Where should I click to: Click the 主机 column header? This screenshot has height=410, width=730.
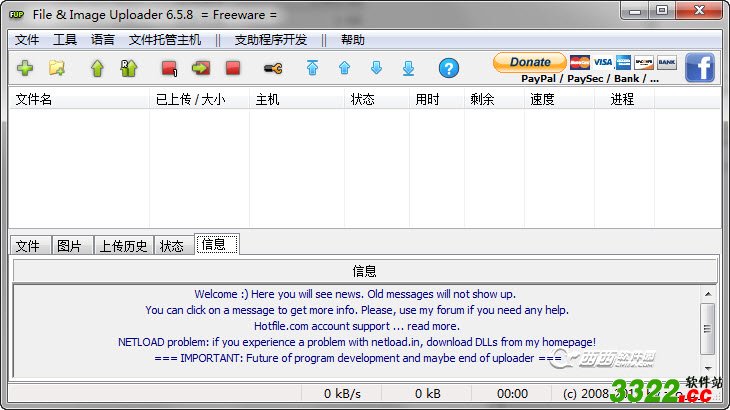[x=297, y=99]
